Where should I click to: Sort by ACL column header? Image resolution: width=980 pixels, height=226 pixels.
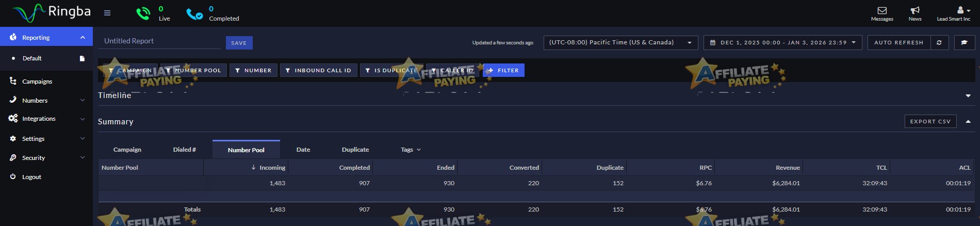[x=932, y=167]
